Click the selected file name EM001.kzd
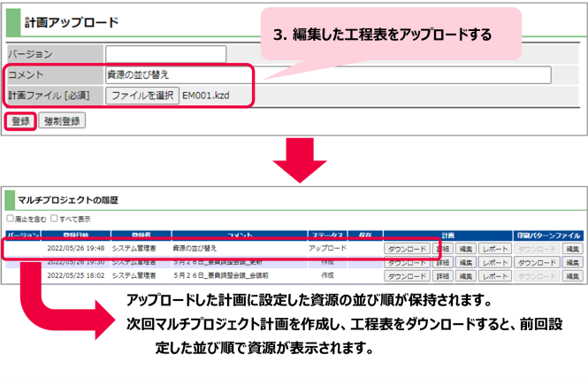The height and width of the screenshot is (378, 588). [x=205, y=95]
